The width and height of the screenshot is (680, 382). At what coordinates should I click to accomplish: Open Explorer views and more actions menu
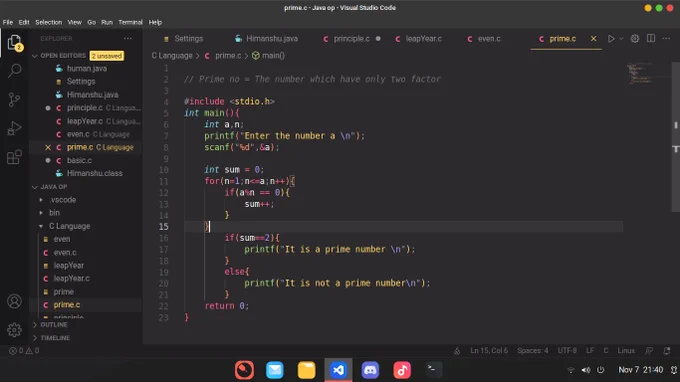[x=128, y=39]
